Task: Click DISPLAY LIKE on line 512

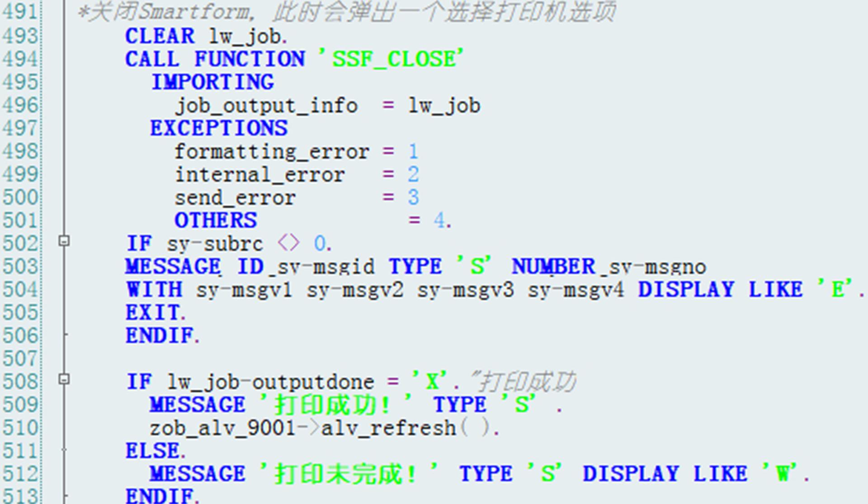Action: point(665,474)
